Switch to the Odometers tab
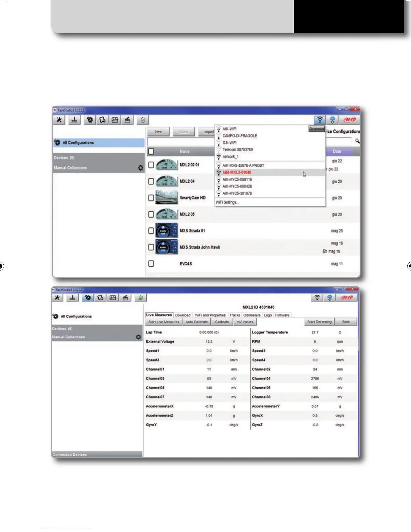Image resolution: width=411 pixels, height=532 pixels. (252, 315)
